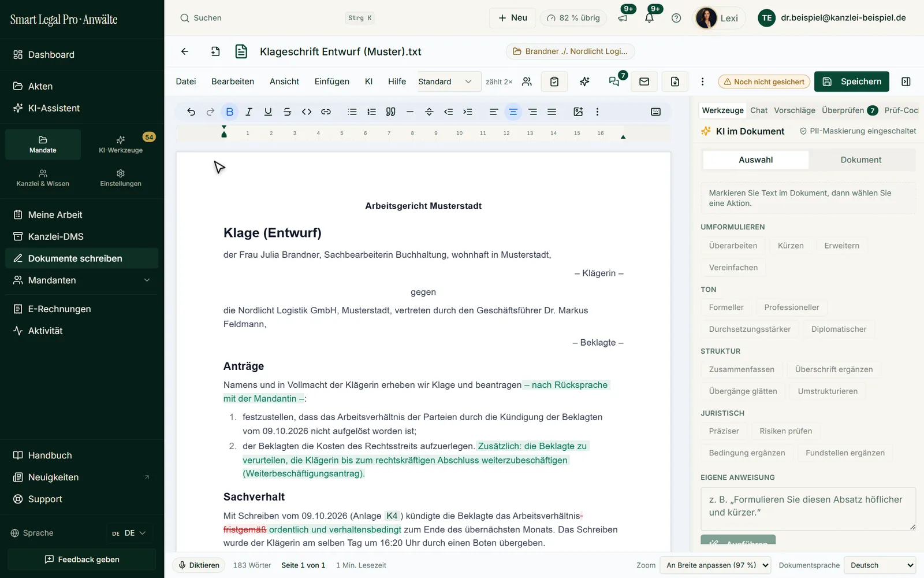This screenshot has height=578, width=924.
Task: Toggle italic formatting
Action: (x=249, y=112)
